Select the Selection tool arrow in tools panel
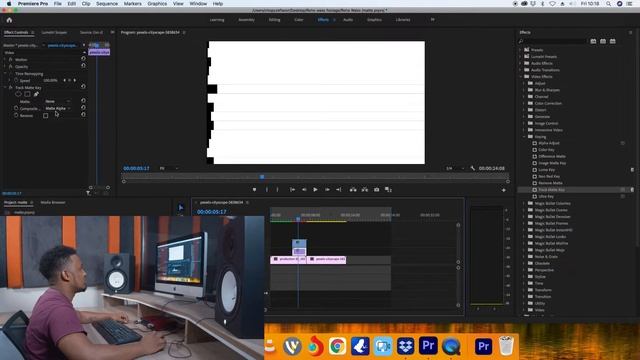 coord(181,208)
